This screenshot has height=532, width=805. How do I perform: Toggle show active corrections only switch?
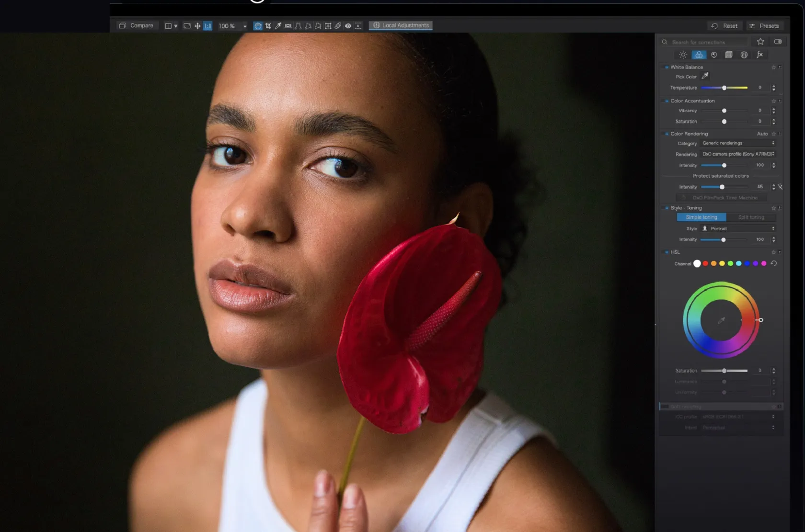click(x=778, y=42)
